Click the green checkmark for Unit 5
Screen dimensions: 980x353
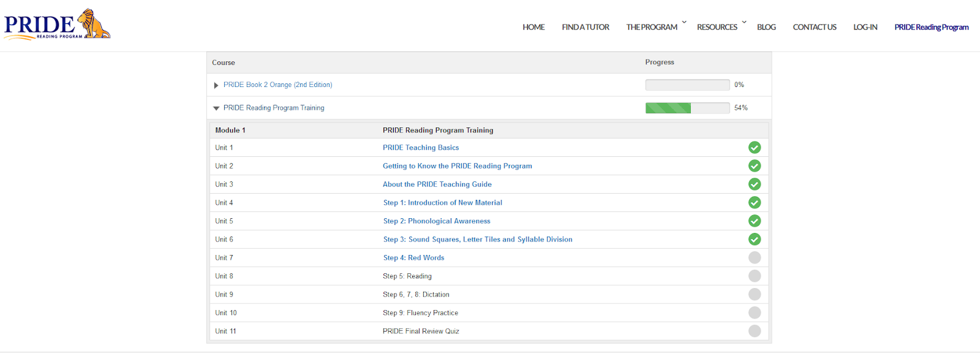click(x=755, y=221)
